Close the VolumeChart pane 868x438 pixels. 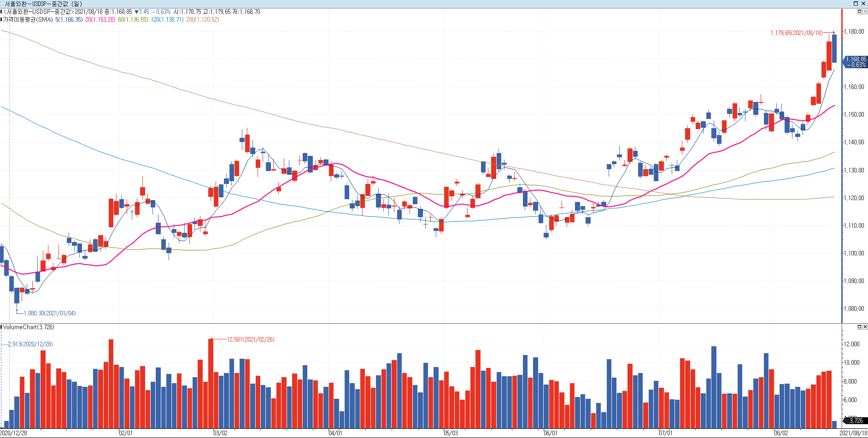(865, 327)
